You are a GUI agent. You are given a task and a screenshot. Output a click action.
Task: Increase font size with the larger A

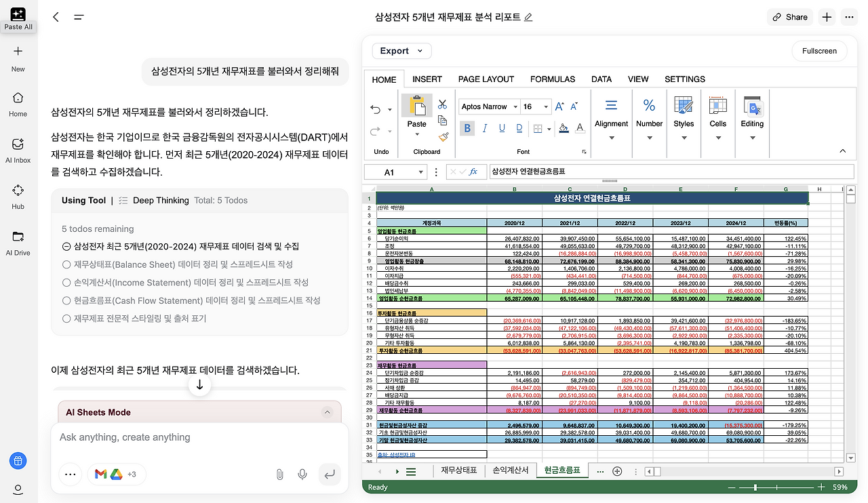(559, 106)
